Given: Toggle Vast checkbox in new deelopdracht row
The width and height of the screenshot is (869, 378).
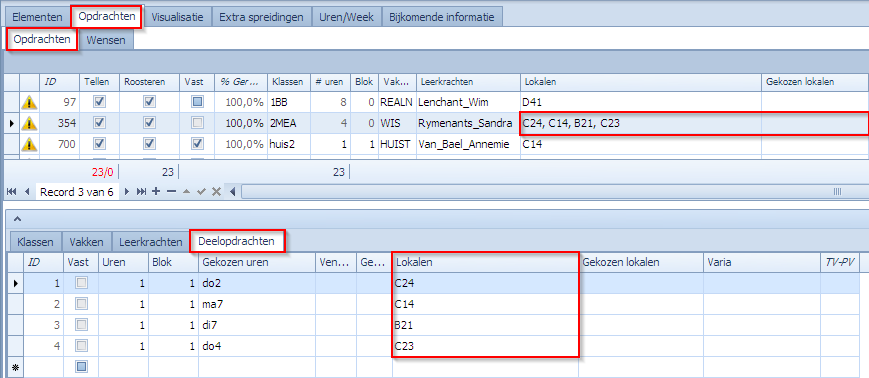Looking at the screenshot, I should point(81,366).
